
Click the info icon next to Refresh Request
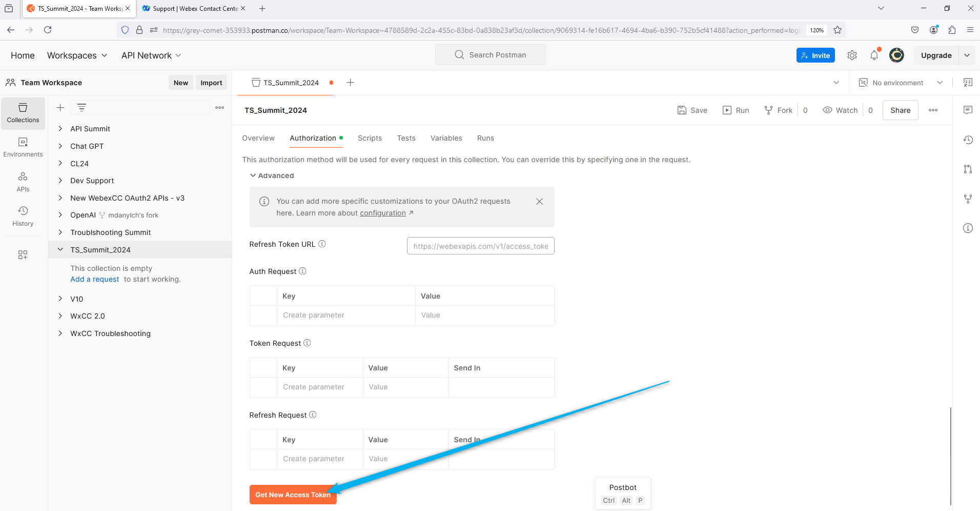pyautogui.click(x=313, y=415)
